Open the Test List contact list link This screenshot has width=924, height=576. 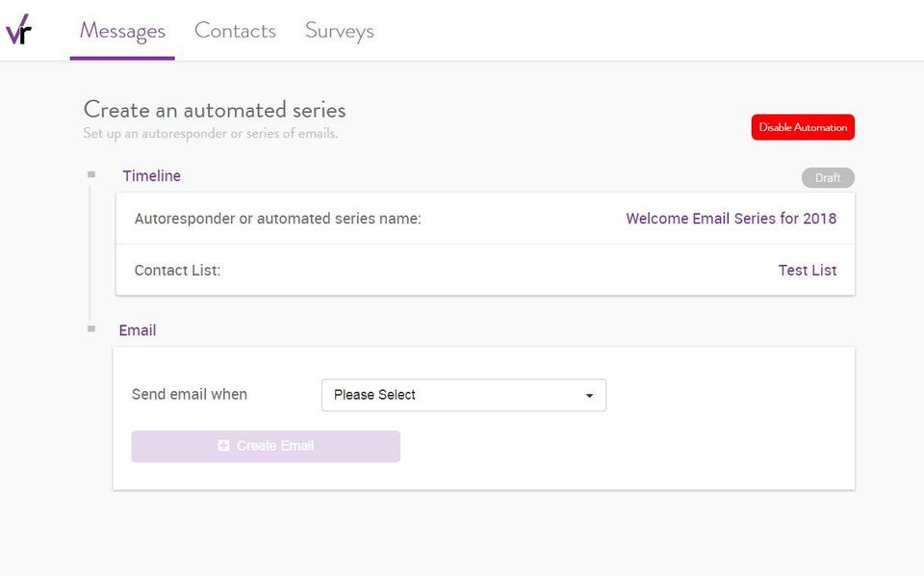tap(808, 271)
